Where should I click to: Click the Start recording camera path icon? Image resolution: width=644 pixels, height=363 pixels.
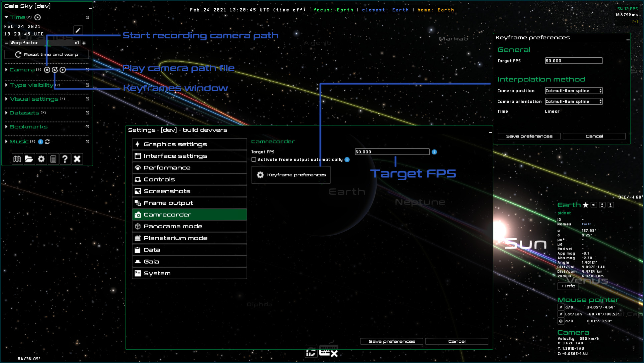pyautogui.click(x=47, y=69)
